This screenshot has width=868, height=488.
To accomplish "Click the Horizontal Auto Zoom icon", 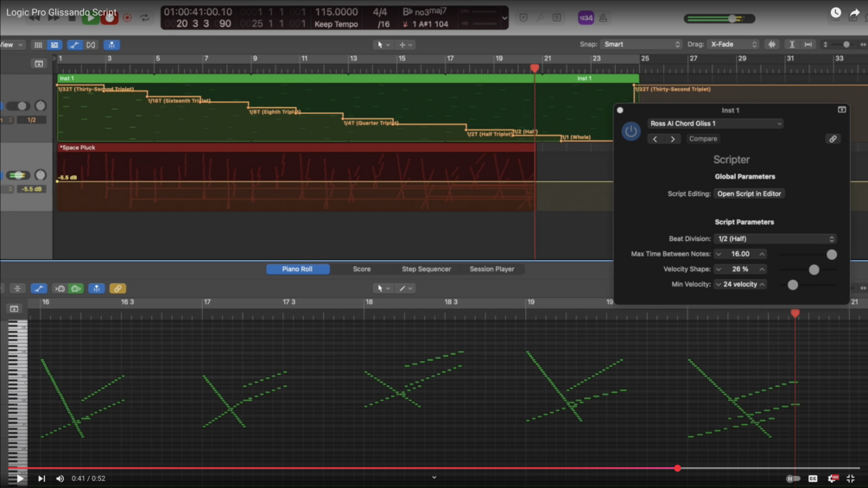I will click(x=808, y=45).
